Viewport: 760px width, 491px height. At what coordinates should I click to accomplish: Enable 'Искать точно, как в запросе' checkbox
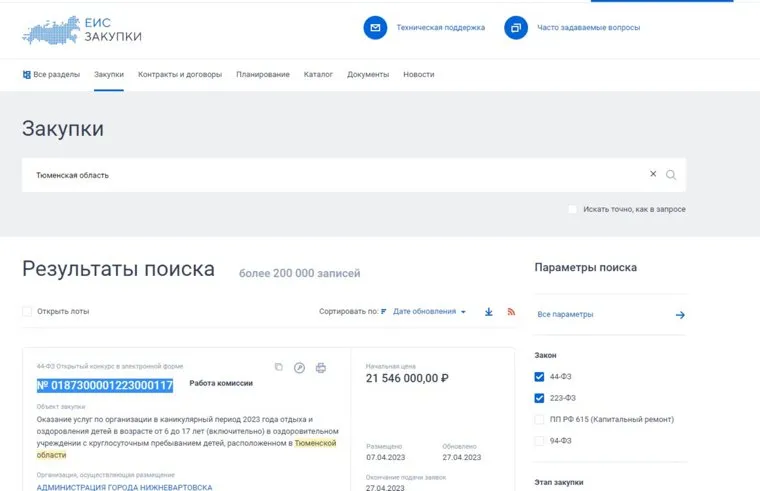573,209
